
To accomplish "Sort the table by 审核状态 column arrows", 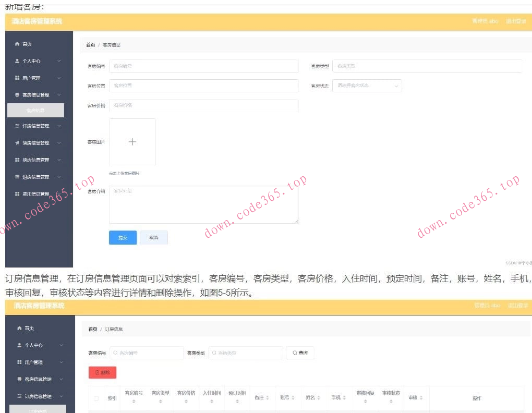I will (391, 401).
